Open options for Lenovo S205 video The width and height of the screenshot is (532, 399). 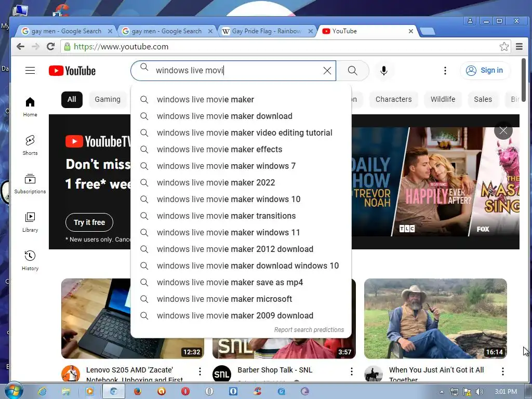200,371
